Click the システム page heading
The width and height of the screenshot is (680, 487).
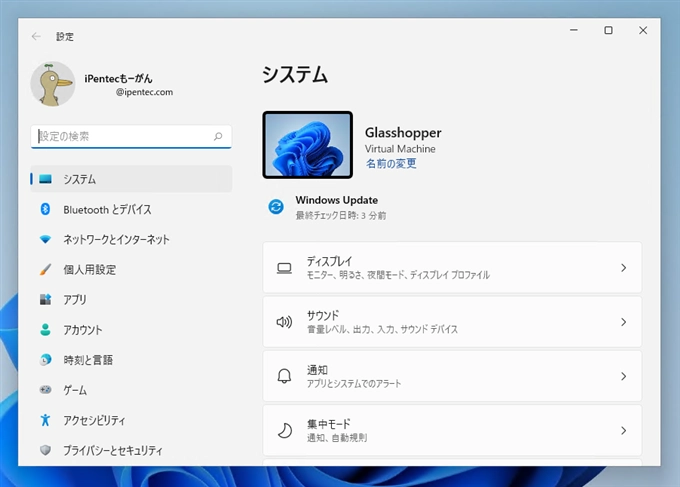(x=295, y=75)
